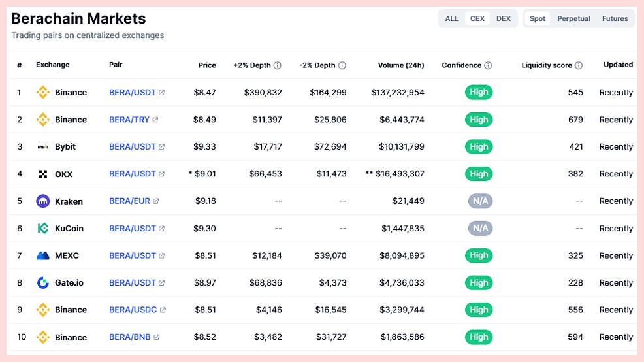
Task: Click the Kraken exchange logo
Action: point(42,201)
